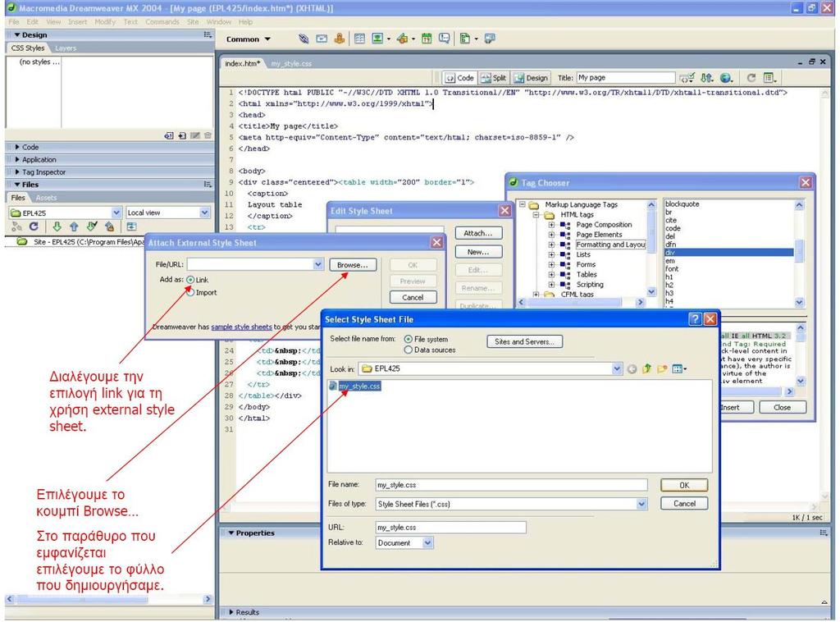Open the File/URL dropdown in Attach dialog
Viewport: 840px width, 622px height.
point(318,264)
